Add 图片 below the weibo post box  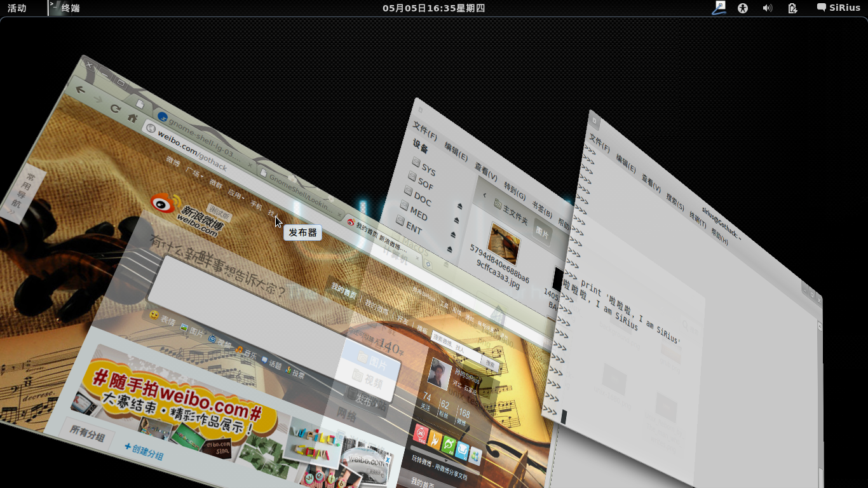[x=193, y=330]
